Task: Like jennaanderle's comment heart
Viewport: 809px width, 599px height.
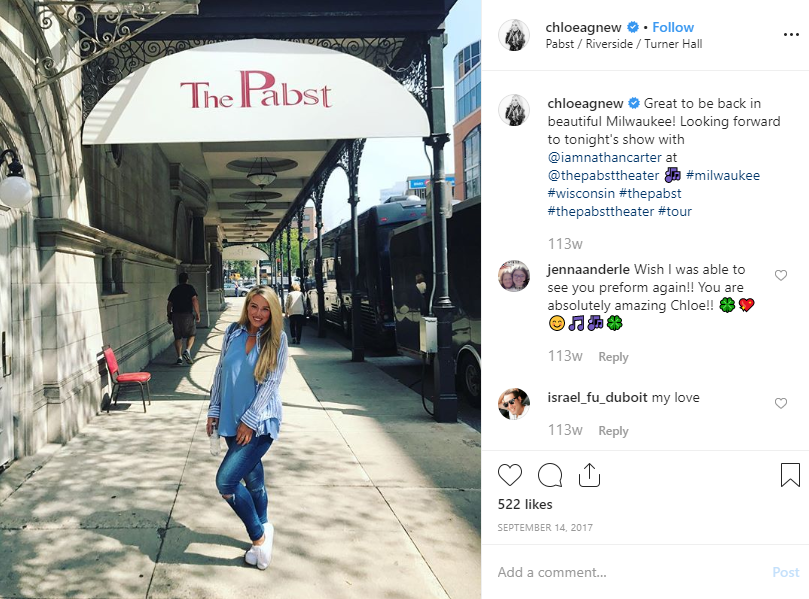Action: pos(781,275)
